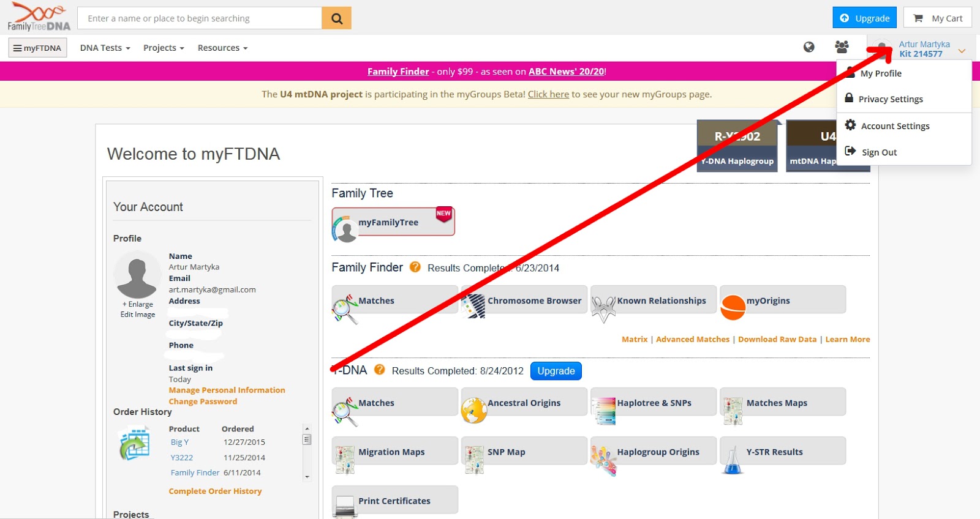Viewport: 980px width, 519px height.
Task: Open the Big Y order link
Action: 179,442
